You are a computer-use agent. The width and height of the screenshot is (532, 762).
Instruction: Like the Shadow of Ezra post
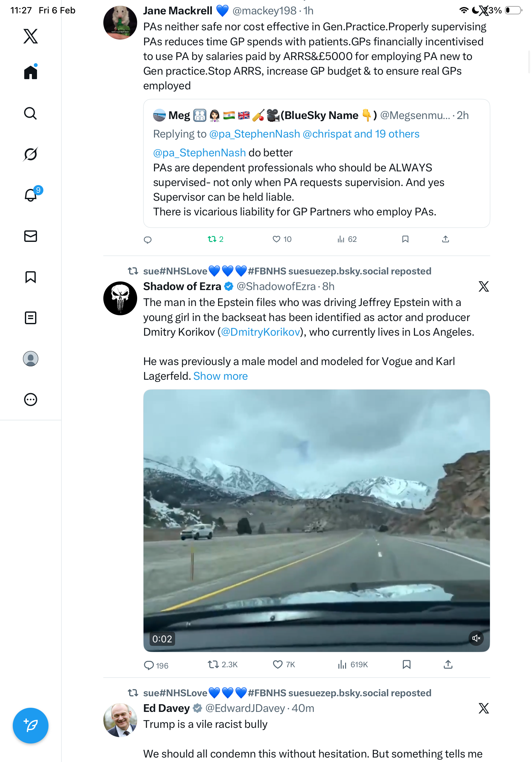coord(277,664)
